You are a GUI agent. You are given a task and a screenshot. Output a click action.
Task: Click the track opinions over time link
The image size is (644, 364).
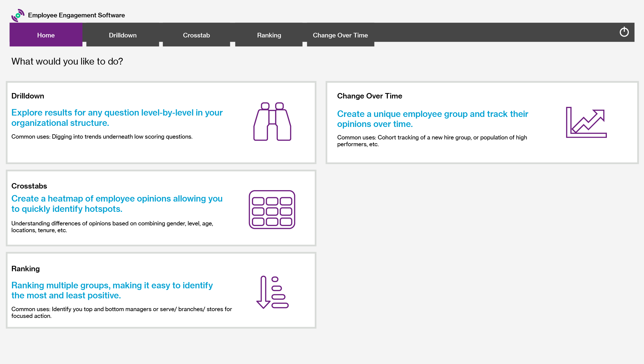432,119
